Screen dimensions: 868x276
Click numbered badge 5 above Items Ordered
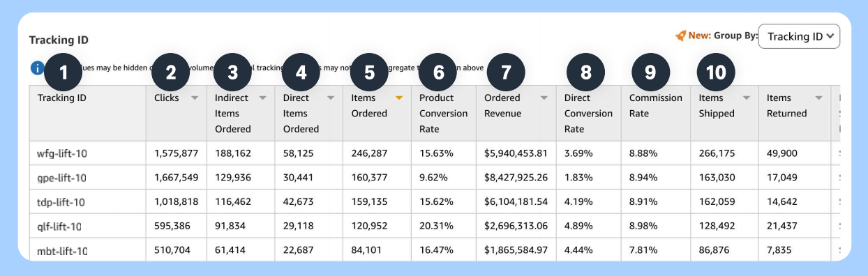pyautogui.click(x=370, y=71)
